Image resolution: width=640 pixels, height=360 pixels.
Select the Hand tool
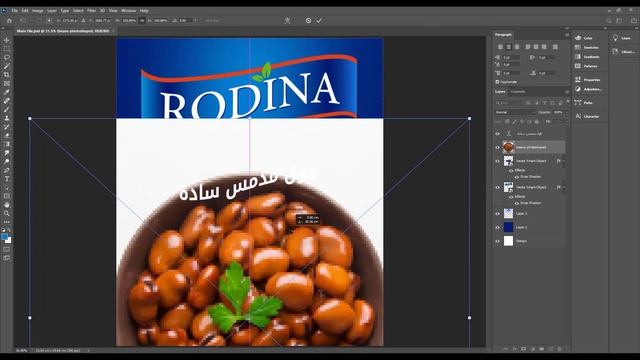click(x=7, y=204)
